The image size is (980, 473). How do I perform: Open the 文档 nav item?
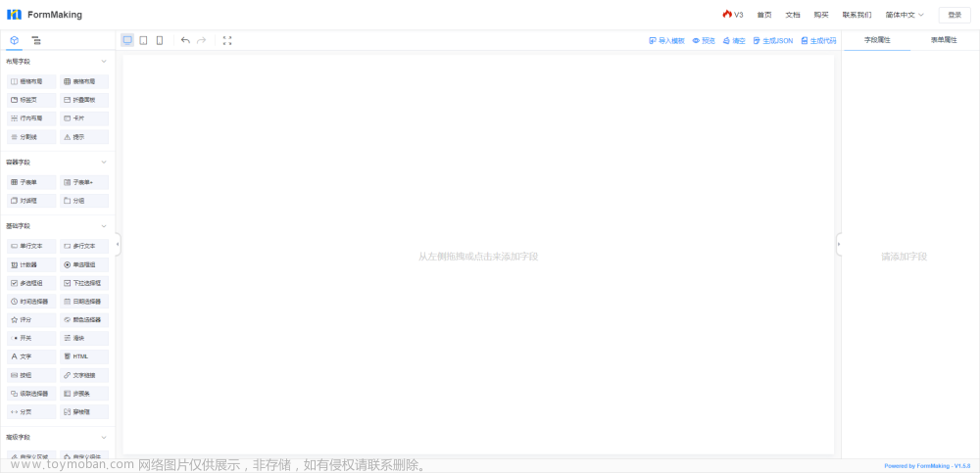point(793,15)
